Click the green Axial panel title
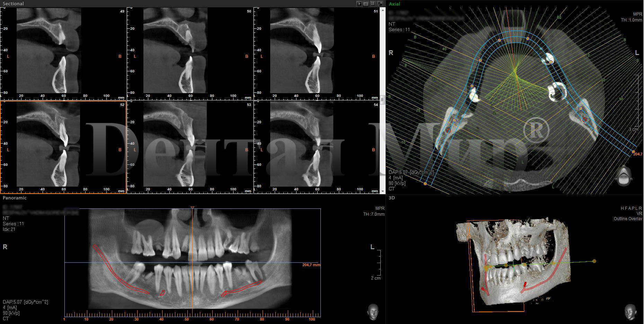 pos(395,4)
